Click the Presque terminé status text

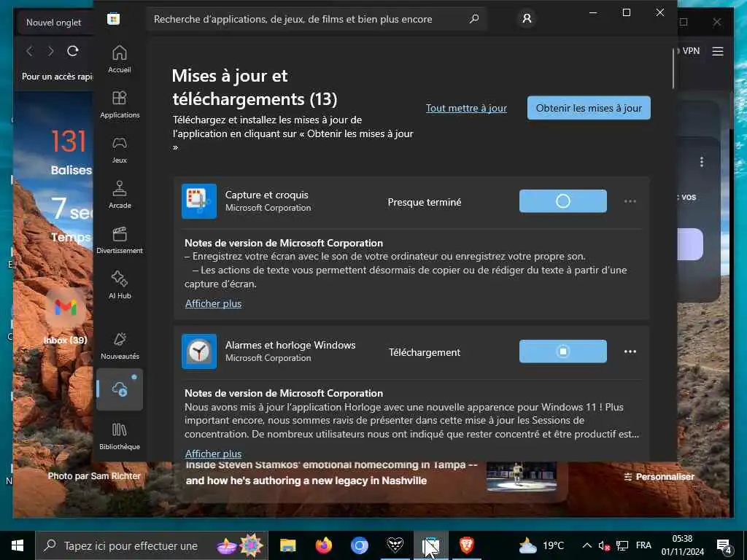[424, 202]
